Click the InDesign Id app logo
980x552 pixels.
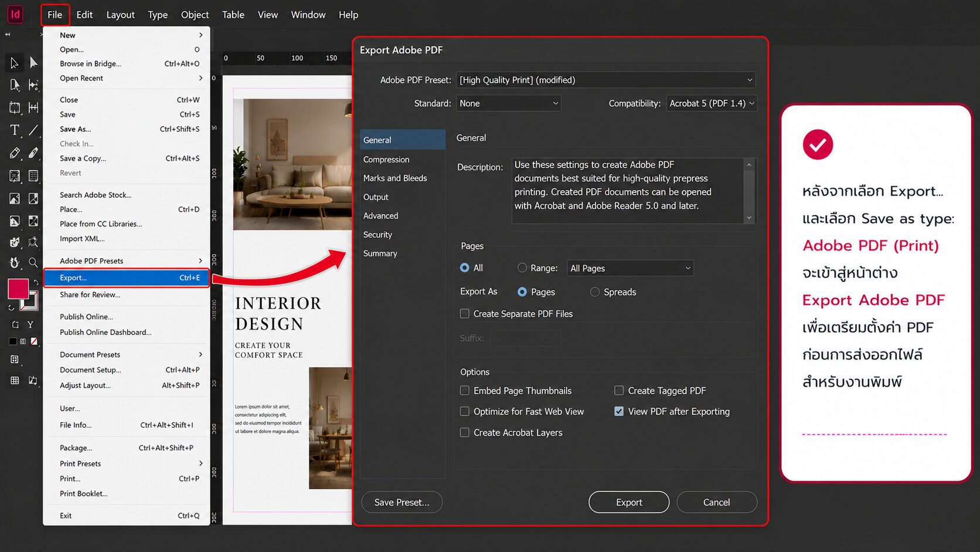pyautogui.click(x=15, y=14)
